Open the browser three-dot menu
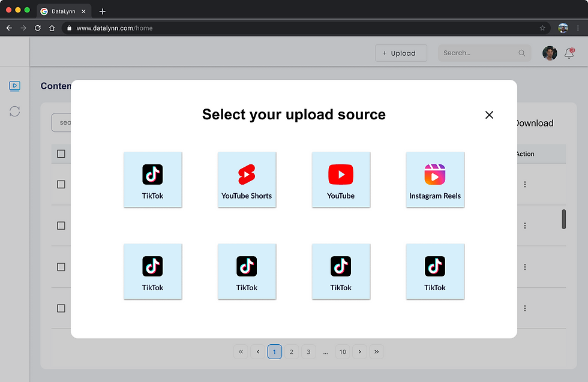This screenshot has height=382, width=588. pos(578,28)
